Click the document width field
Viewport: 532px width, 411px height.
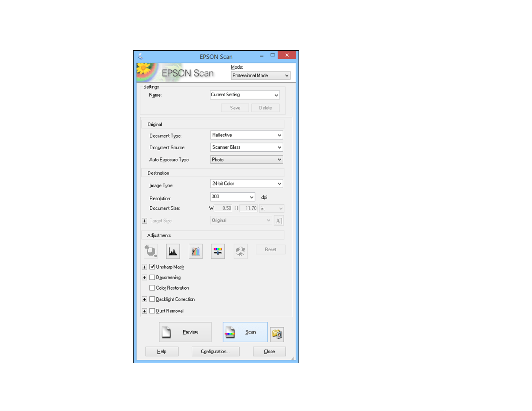click(x=223, y=208)
